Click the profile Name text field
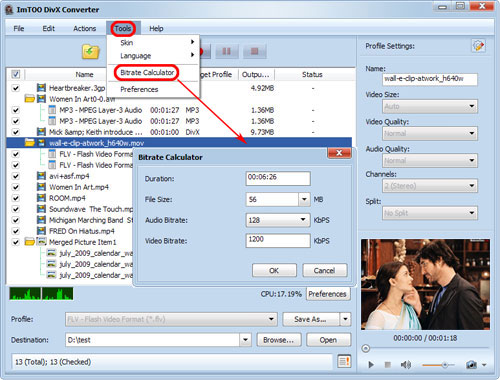500x380 pixels. click(x=430, y=79)
